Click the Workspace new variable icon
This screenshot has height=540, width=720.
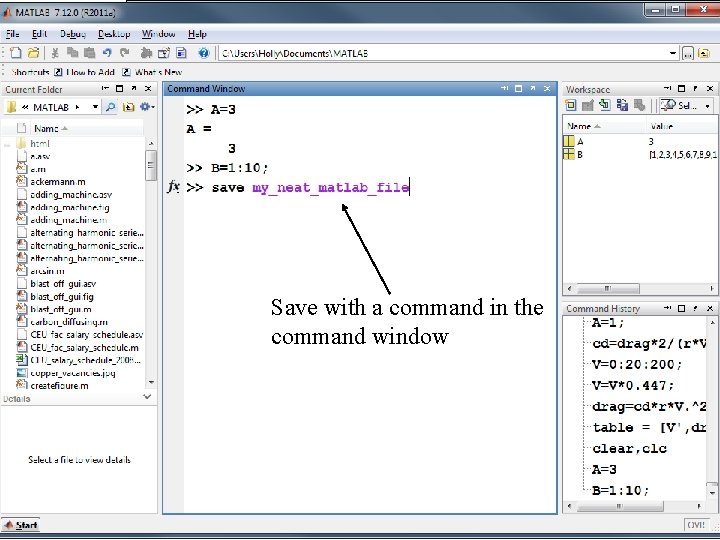(x=571, y=105)
